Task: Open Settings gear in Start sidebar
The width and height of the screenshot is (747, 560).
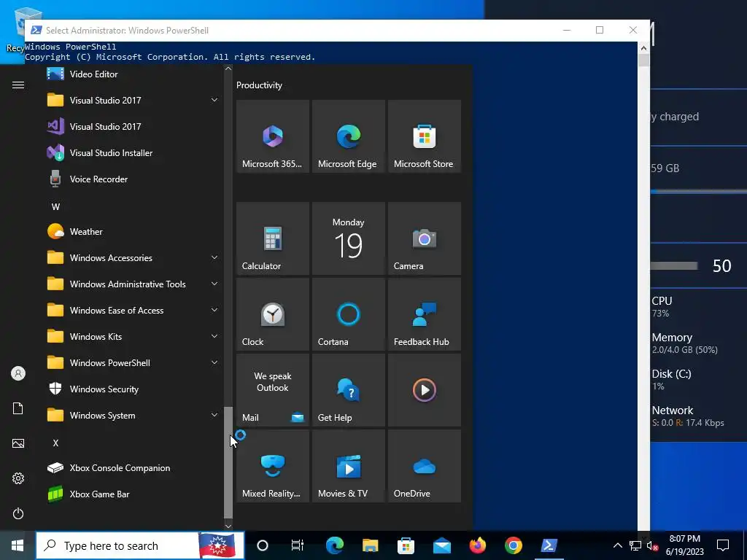Action: coord(18,478)
